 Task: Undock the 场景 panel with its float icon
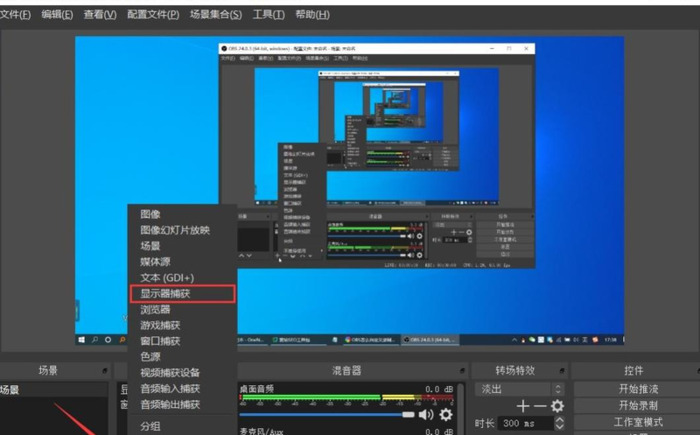pyautogui.click(x=104, y=371)
